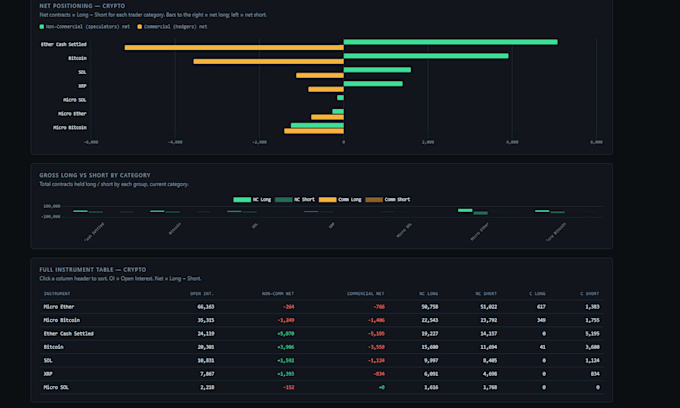
Task: Sort table by the Non-Comm Net column
Action: [278, 294]
